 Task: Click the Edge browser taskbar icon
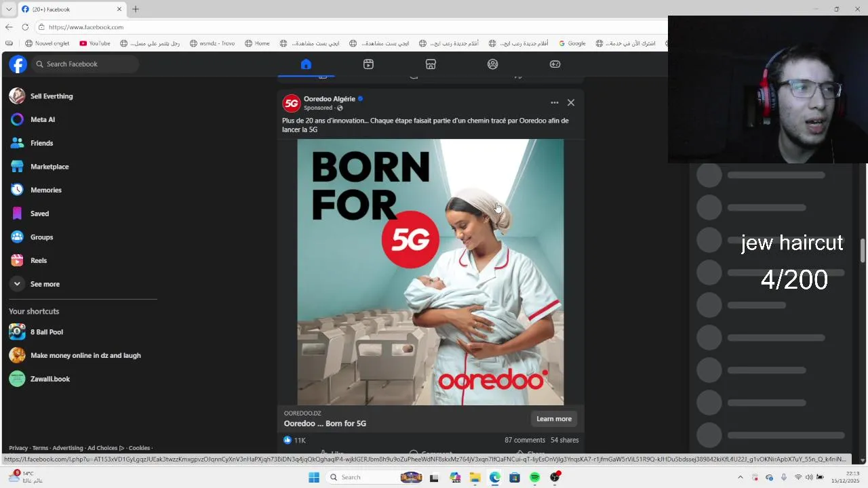495,477
